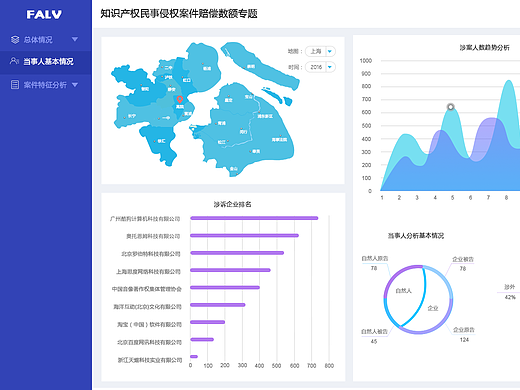This screenshot has height=390, width=520.
Task: Click the 金山 district on the map
Action: click(x=234, y=169)
